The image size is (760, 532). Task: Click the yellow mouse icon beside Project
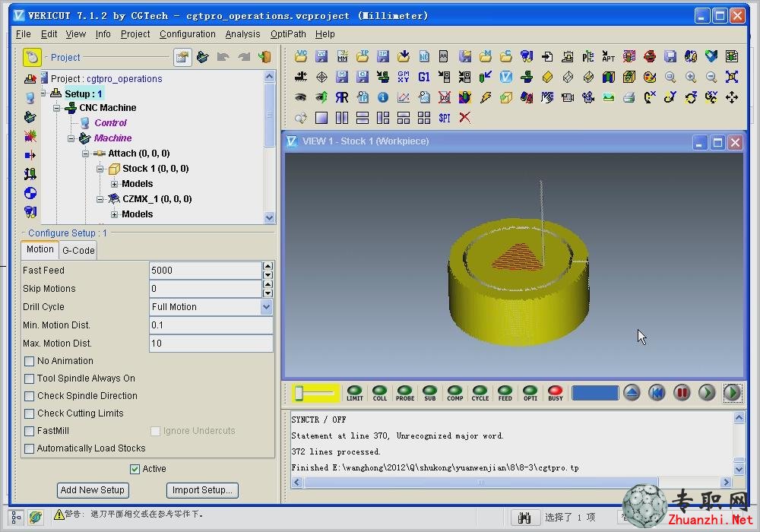tap(32, 57)
